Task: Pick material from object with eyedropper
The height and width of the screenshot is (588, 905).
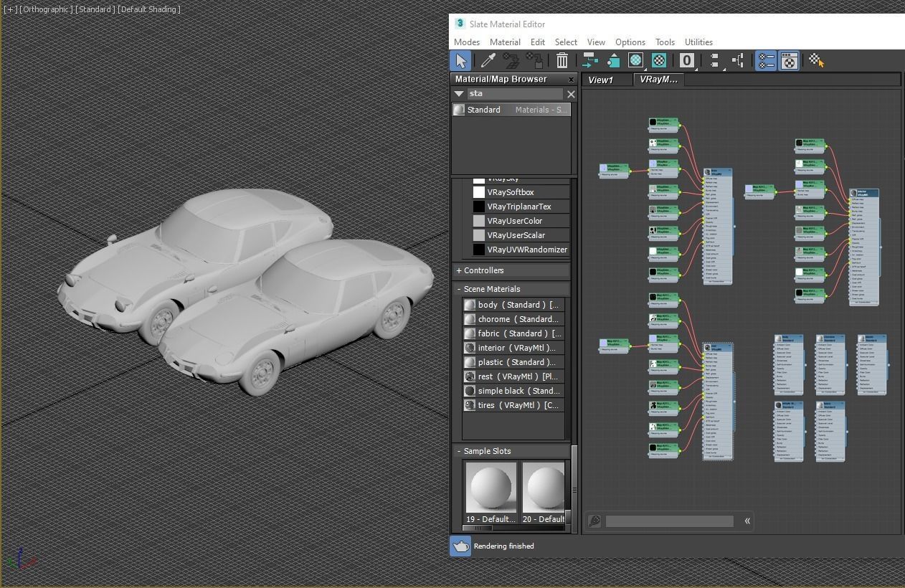Action: pos(488,61)
